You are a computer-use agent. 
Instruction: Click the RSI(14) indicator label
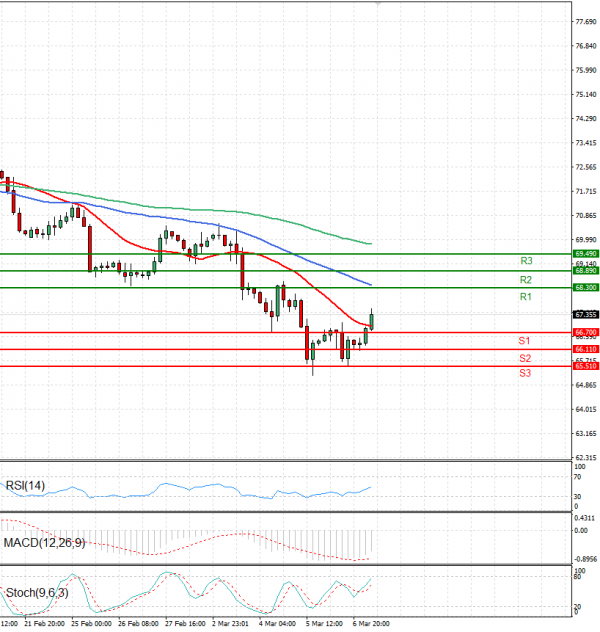coord(25,486)
